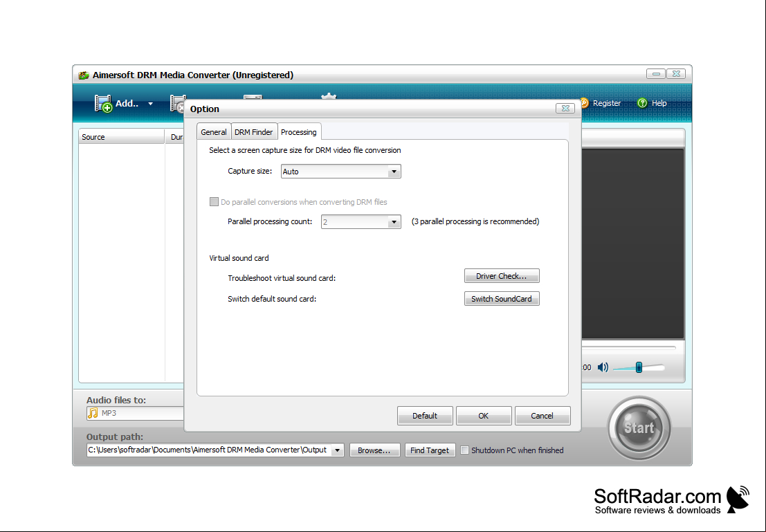Click the video preview area
Image resolution: width=766 pixels, height=532 pixels.
tap(632, 244)
